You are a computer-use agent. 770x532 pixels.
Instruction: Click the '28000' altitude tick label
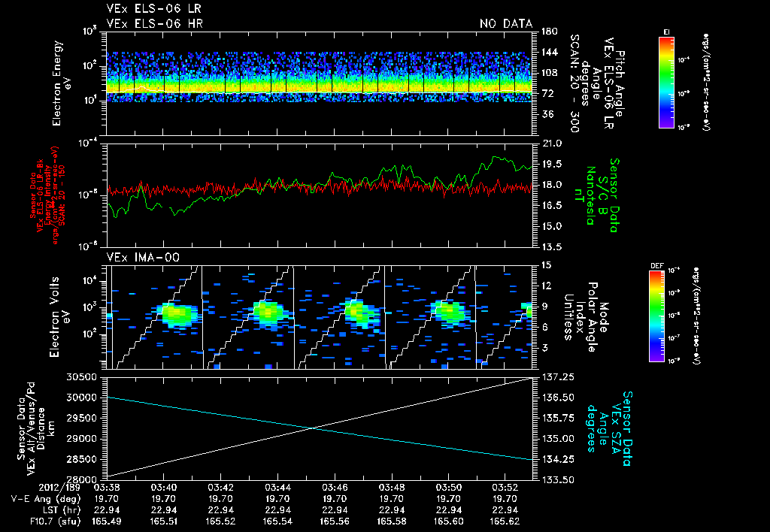click(81, 479)
